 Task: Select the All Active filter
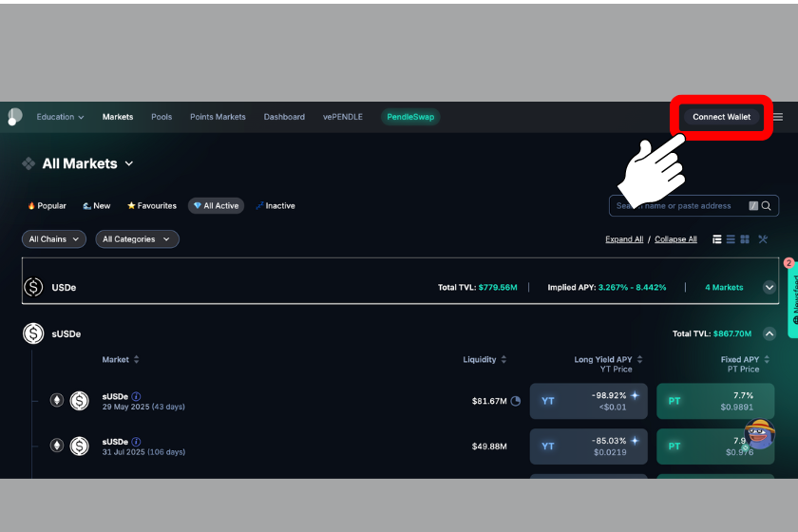[x=217, y=205]
